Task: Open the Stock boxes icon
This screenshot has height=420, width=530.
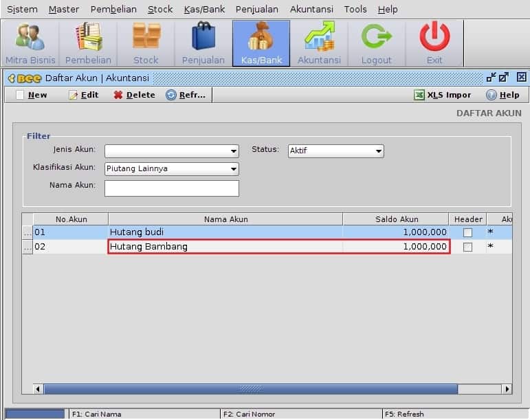Action: tap(146, 43)
